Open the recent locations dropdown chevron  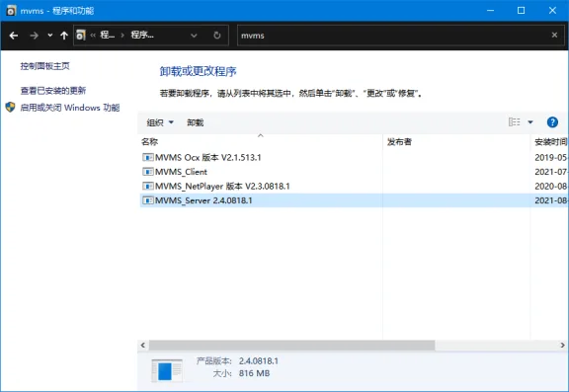(x=50, y=36)
